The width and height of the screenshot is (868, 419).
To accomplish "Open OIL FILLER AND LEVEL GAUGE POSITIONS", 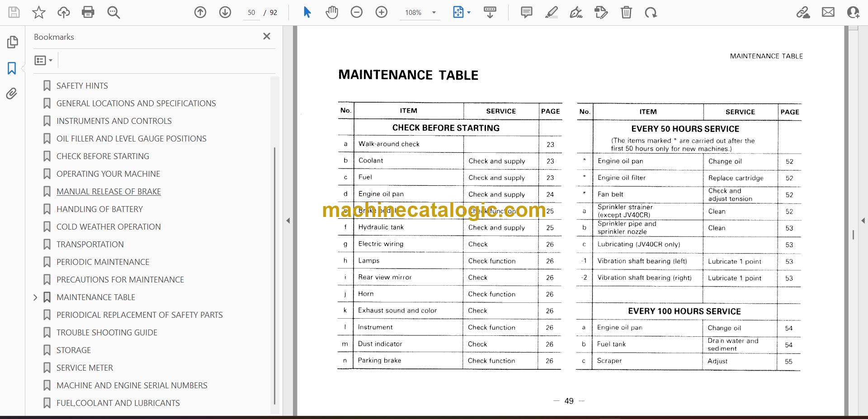I will (131, 139).
